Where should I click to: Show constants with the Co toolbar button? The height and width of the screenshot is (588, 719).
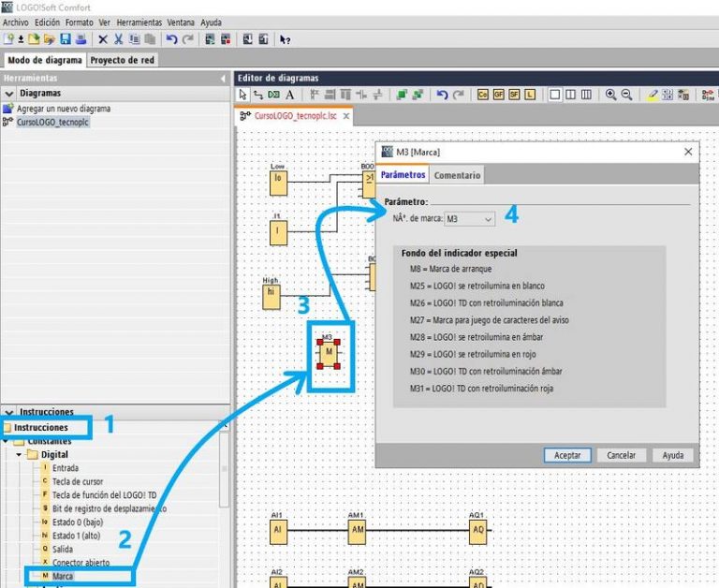[x=483, y=95]
